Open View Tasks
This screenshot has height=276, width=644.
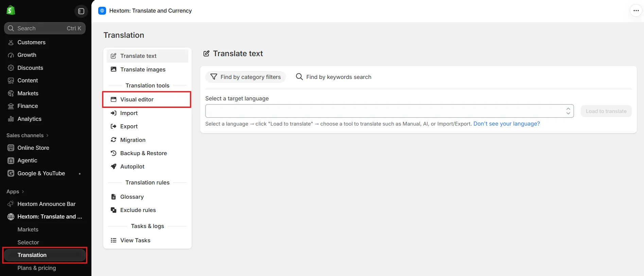tap(147, 240)
